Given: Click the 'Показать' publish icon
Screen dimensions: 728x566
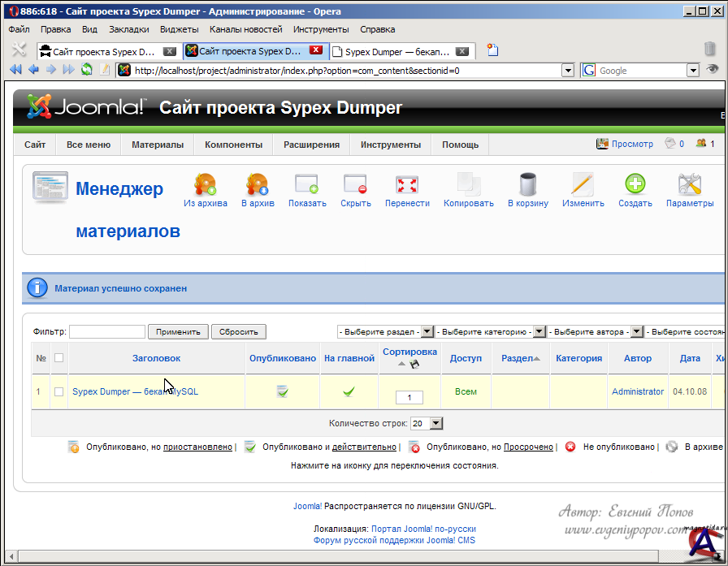Looking at the screenshot, I should [307, 184].
